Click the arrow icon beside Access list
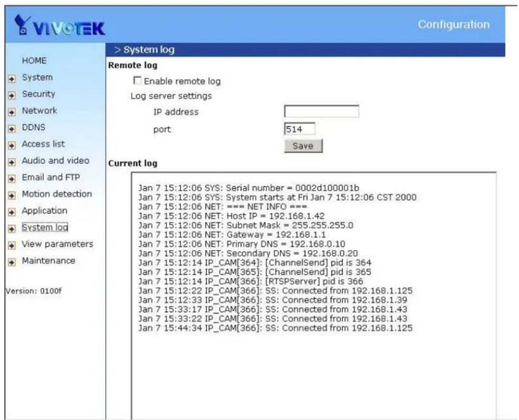Viewport: 519px width, 420px height. [x=12, y=146]
